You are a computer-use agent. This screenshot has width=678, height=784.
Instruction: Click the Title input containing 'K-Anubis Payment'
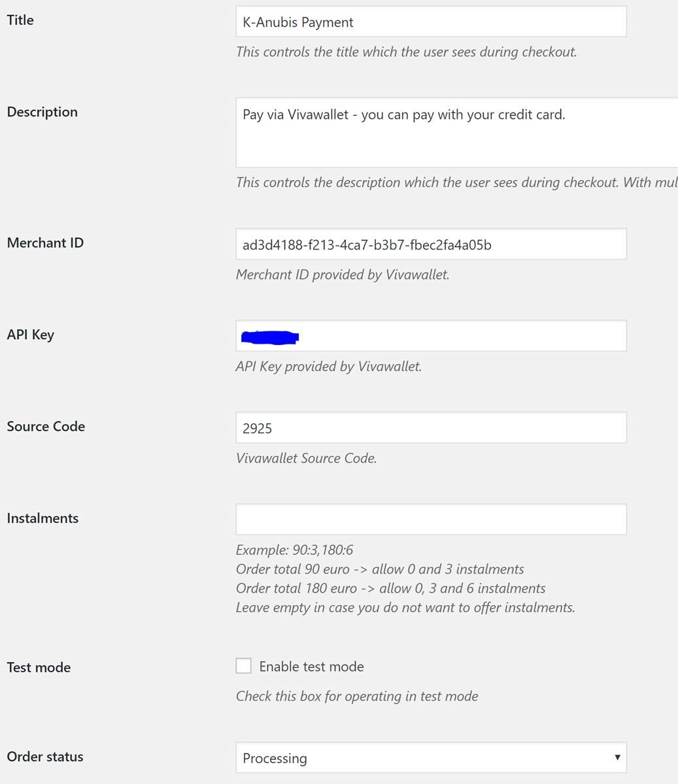click(x=431, y=21)
